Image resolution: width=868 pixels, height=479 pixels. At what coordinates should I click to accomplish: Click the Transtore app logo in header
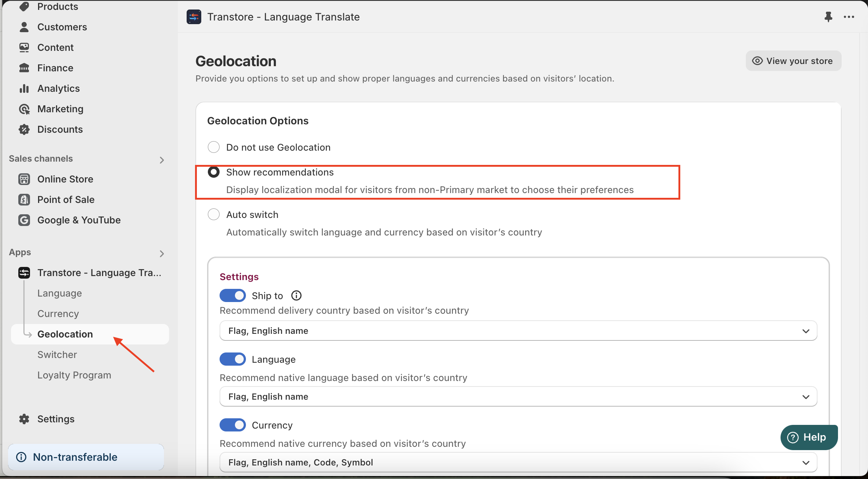click(x=194, y=17)
